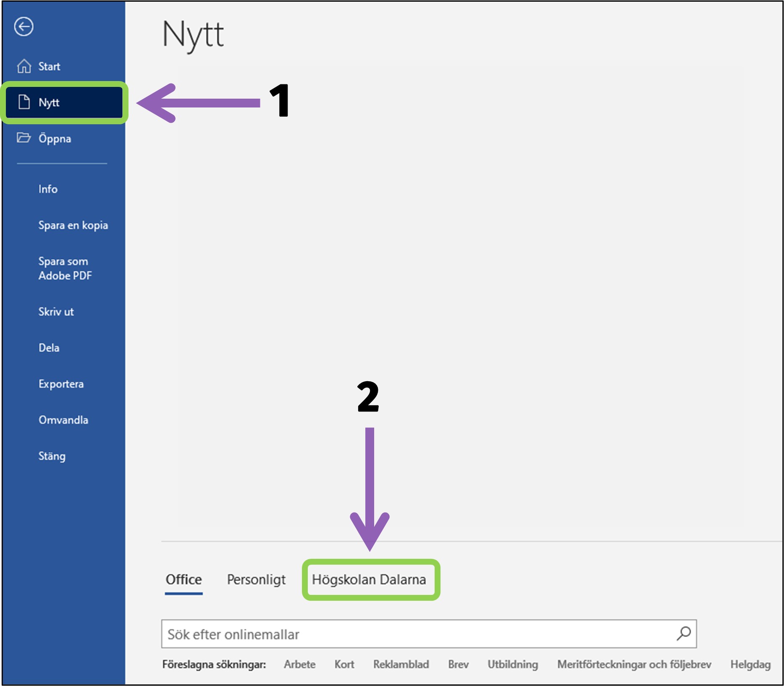Select Meritförteckningar och följebrev search

click(x=634, y=665)
